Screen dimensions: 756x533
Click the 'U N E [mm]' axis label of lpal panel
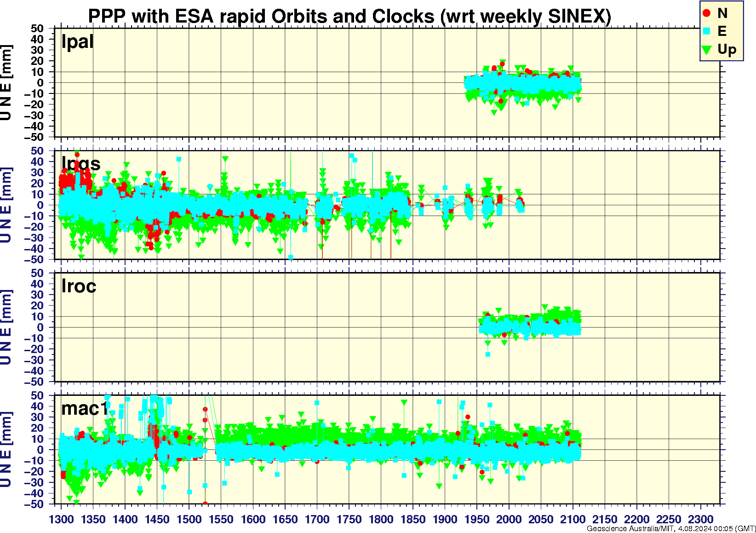[6, 83]
